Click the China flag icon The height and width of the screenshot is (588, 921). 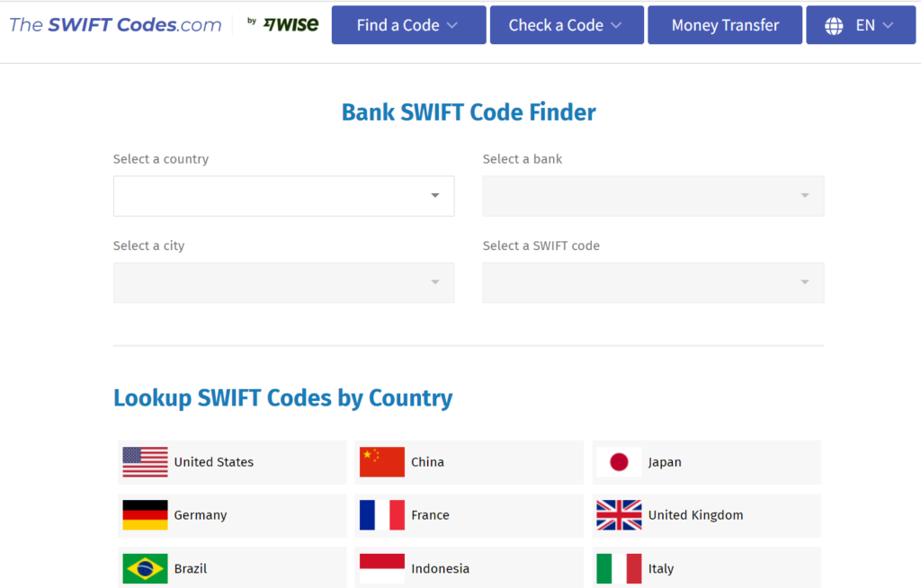tap(381, 462)
